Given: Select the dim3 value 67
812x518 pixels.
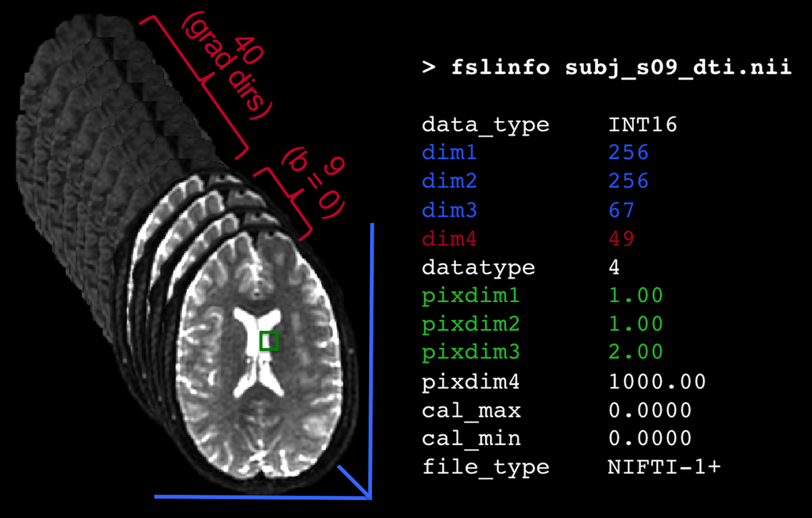Looking at the screenshot, I should [x=623, y=210].
